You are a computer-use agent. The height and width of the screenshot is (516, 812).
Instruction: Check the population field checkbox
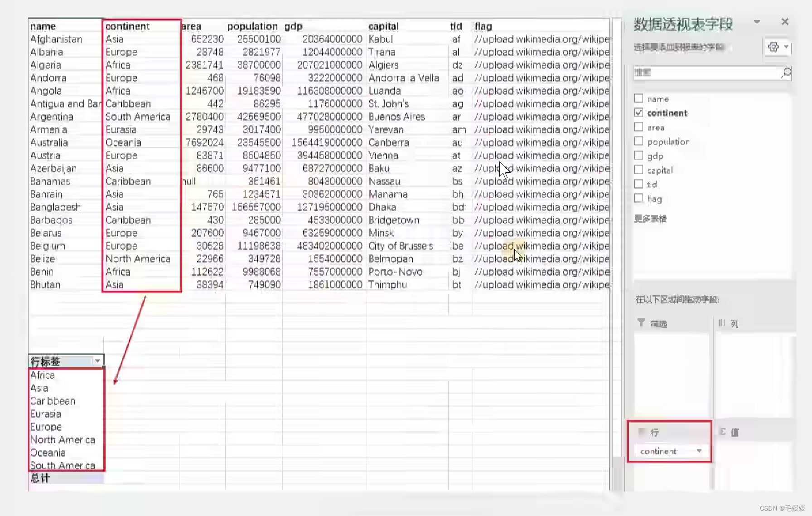(638, 141)
